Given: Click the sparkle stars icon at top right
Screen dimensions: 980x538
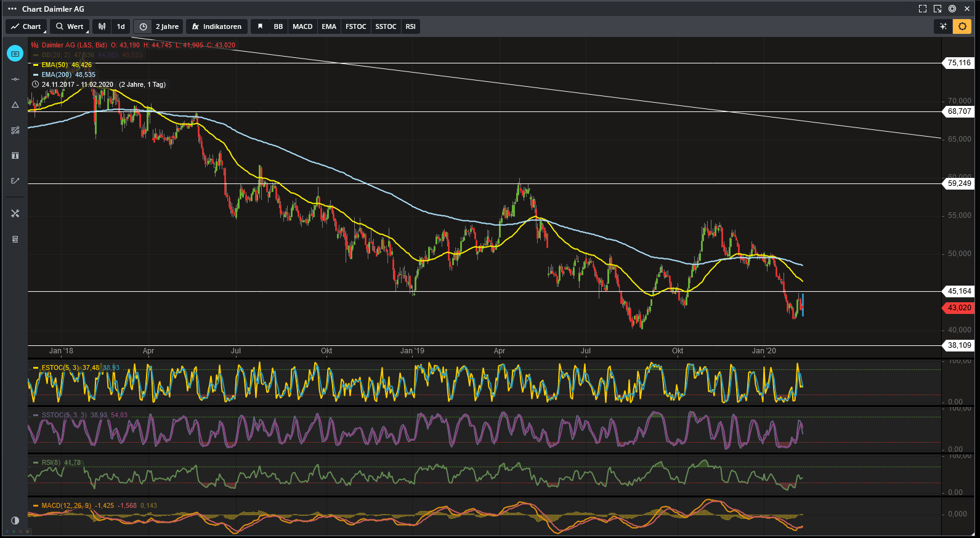Looking at the screenshot, I should click(x=942, y=26).
